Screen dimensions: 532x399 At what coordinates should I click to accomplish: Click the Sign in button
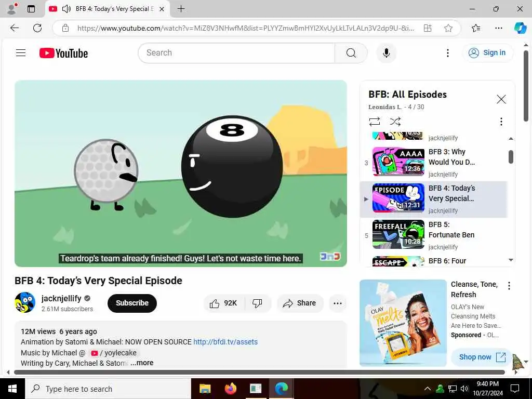tap(487, 52)
